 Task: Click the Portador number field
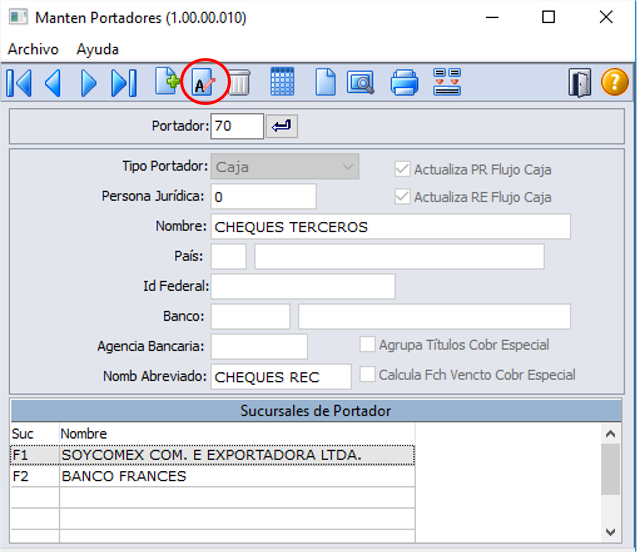(237, 126)
